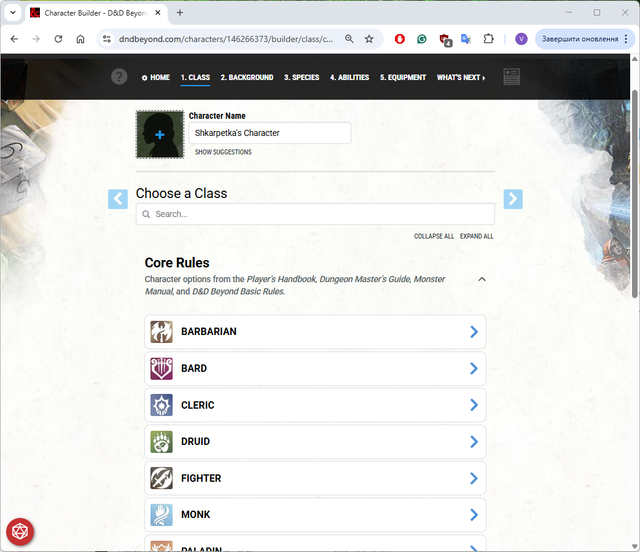Screen dimensions: 640x552
Task: Click the help question mark icon
Action: pyautogui.click(x=120, y=77)
